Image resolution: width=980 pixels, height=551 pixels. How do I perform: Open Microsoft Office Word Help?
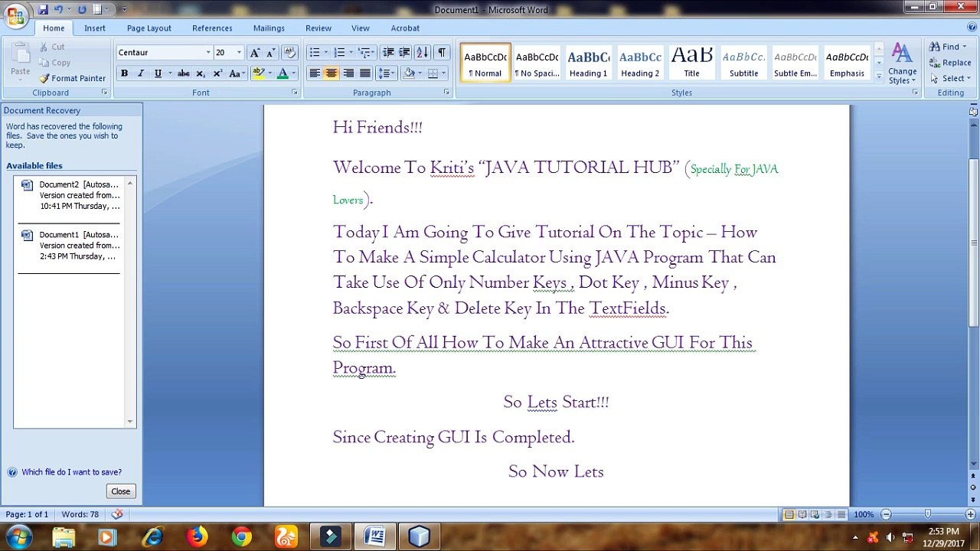coord(972,28)
